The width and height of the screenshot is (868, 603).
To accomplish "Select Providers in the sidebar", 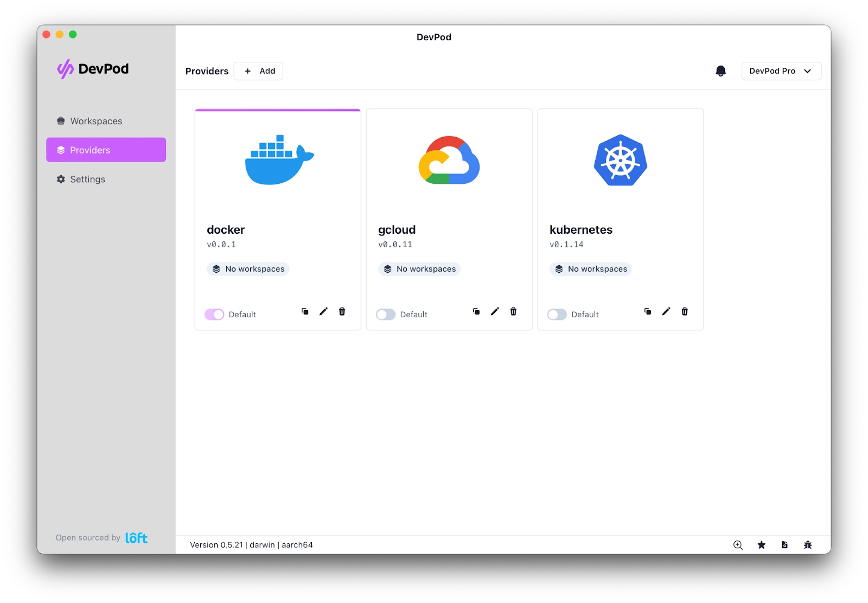I will coord(106,150).
